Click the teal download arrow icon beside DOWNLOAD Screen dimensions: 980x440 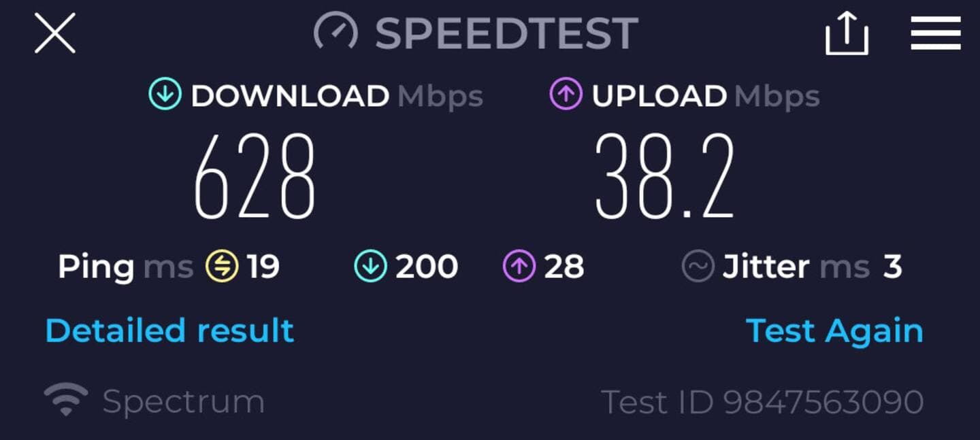pyautogui.click(x=165, y=95)
